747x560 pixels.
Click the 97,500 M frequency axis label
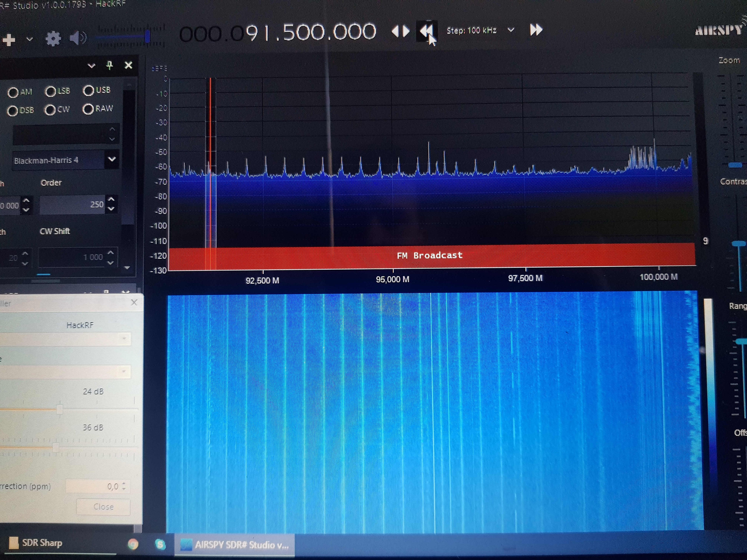tap(525, 278)
